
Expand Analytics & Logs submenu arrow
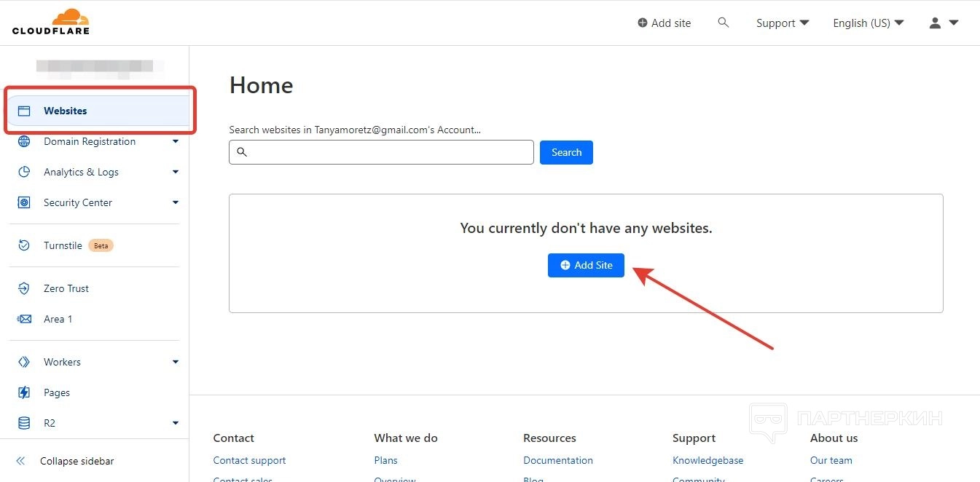tap(175, 172)
